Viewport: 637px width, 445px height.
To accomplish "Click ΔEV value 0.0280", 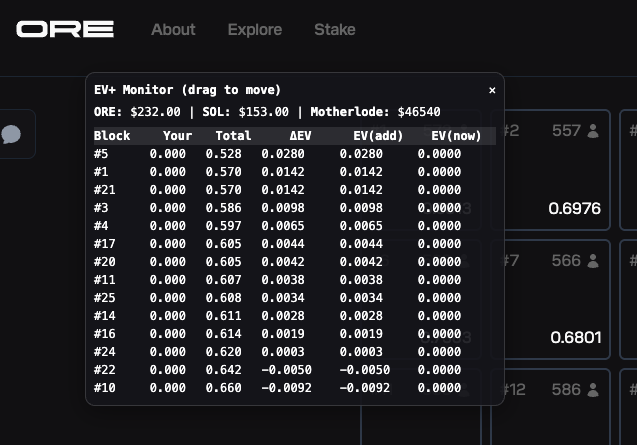I will 283,154.
